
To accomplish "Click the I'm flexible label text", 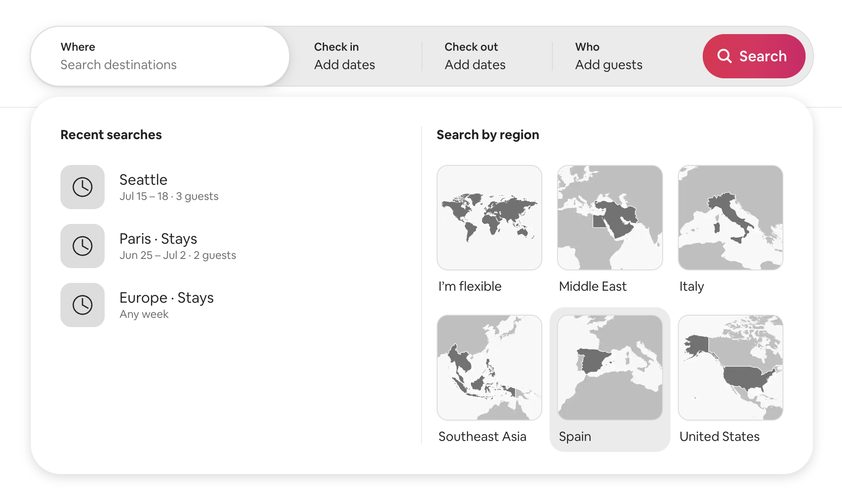I will [x=470, y=287].
